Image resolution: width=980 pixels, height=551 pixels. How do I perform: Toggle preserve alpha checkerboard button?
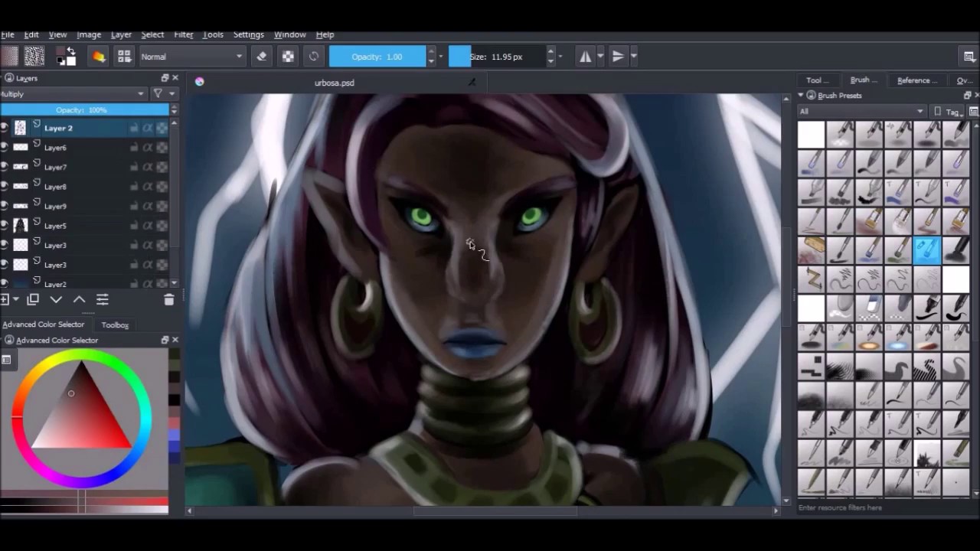pyautogui.click(x=288, y=56)
